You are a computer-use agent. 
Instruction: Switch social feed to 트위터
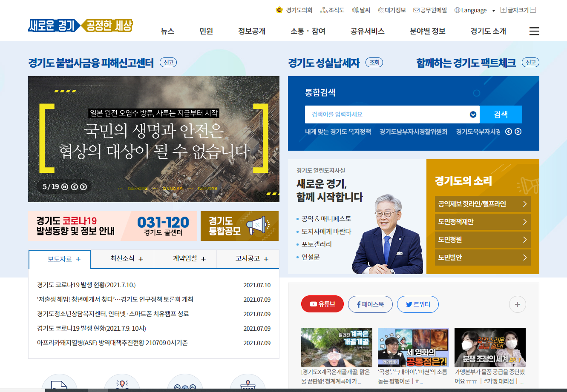coord(417,304)
